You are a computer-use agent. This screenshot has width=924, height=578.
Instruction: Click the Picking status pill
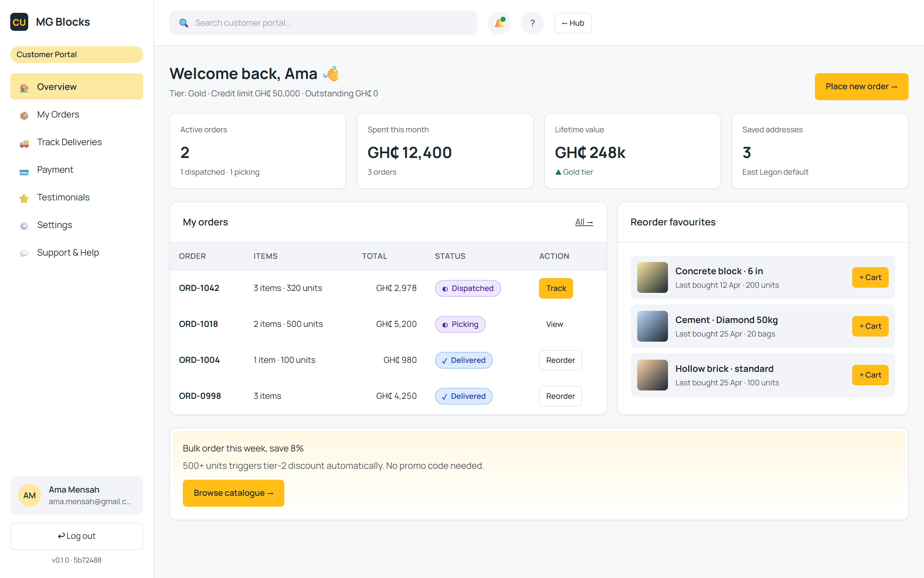coord(460,324)
